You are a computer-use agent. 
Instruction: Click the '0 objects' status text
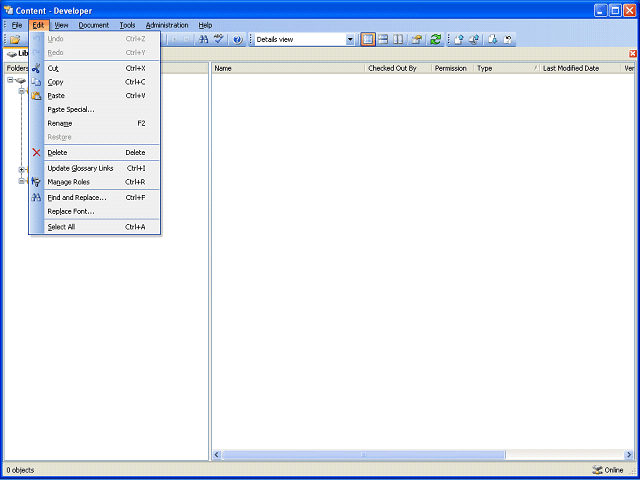[x=20, y=470]
